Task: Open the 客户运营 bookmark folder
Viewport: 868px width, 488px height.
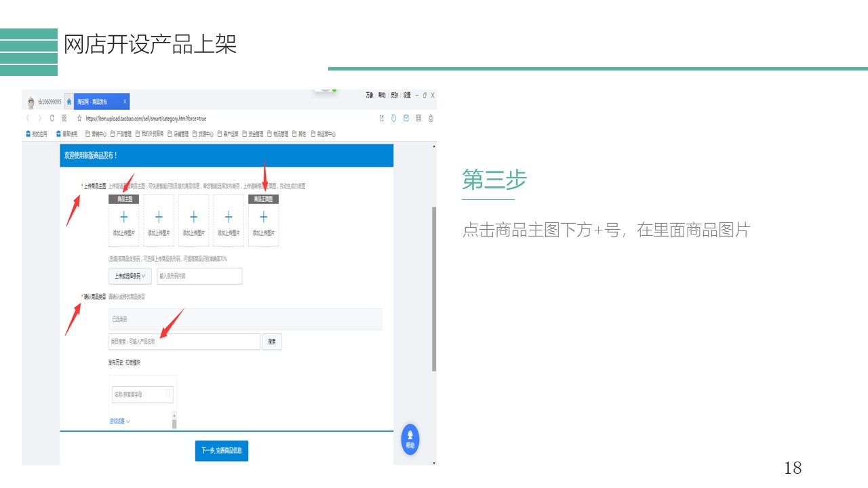Action: point(228,134)
